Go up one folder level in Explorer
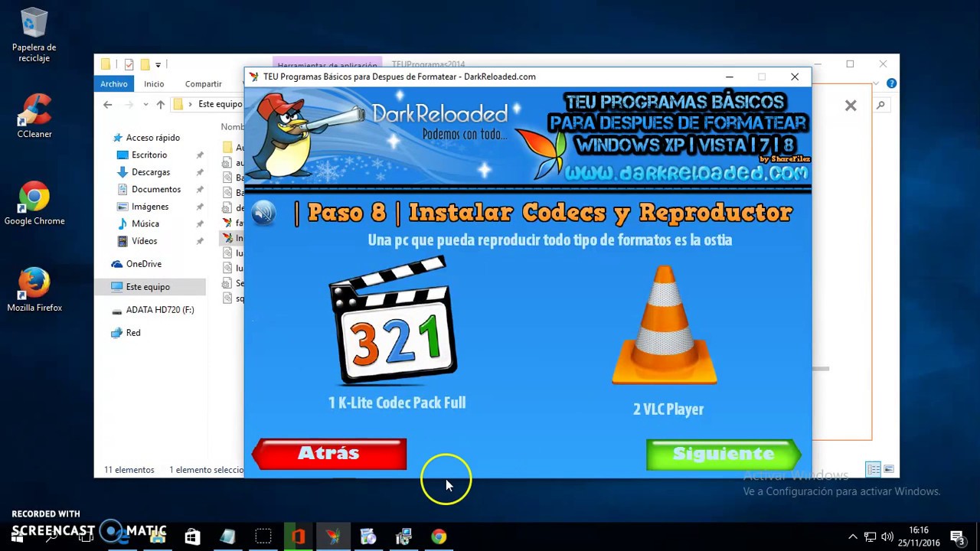The height and width of the screenshot is (551, 980). tap(160, 105)
